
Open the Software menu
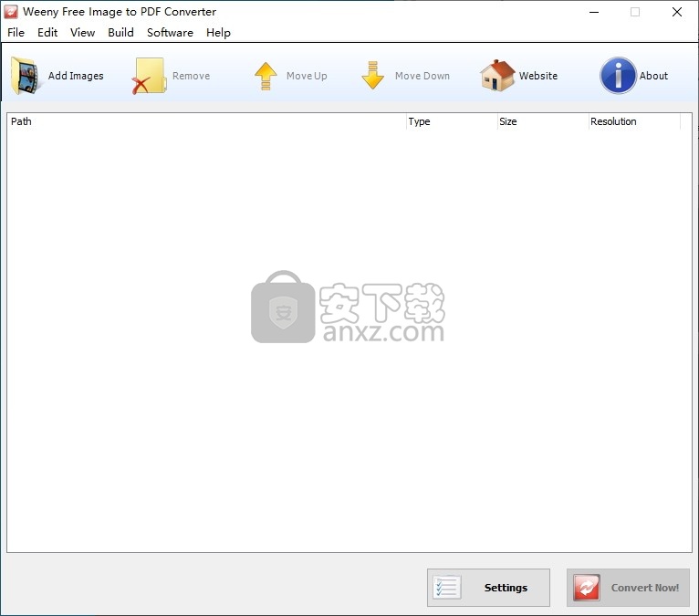tap(170, 33)
